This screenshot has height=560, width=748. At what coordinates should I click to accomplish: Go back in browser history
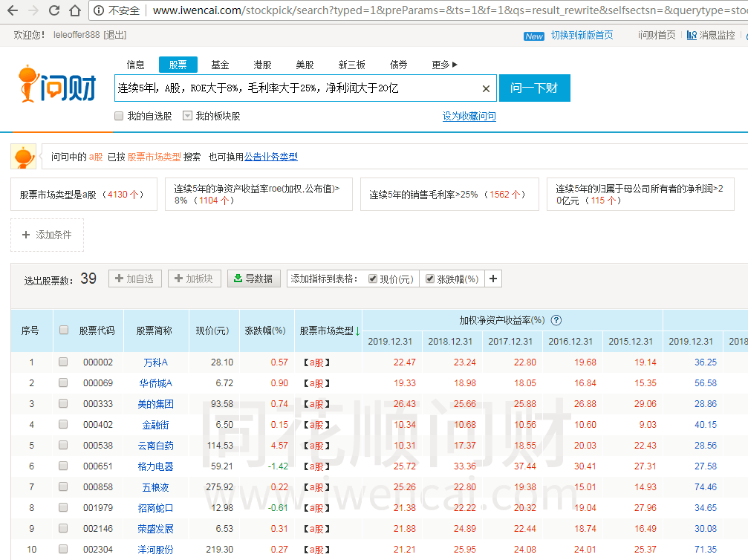pyautogui.click(x=13, y=10)
